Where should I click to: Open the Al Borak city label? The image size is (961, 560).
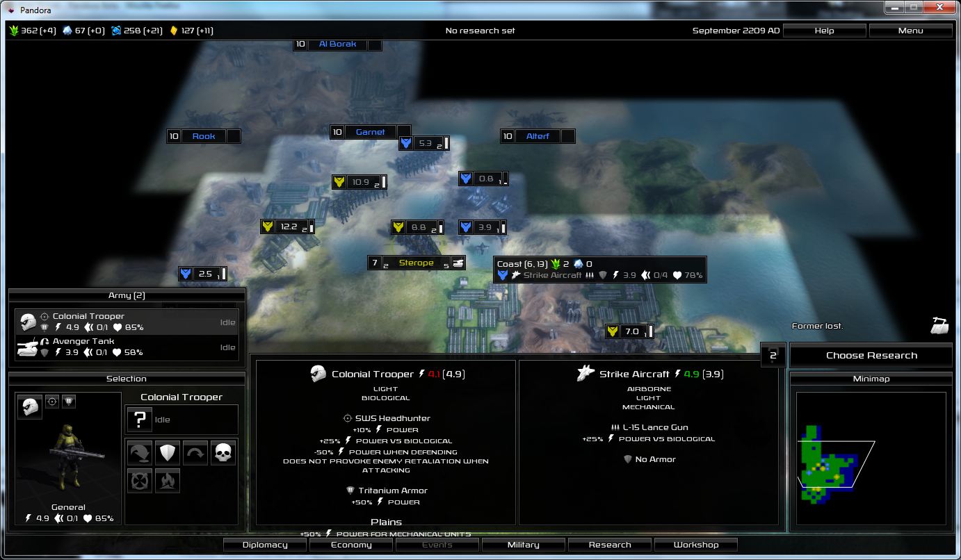pos(337,44)
